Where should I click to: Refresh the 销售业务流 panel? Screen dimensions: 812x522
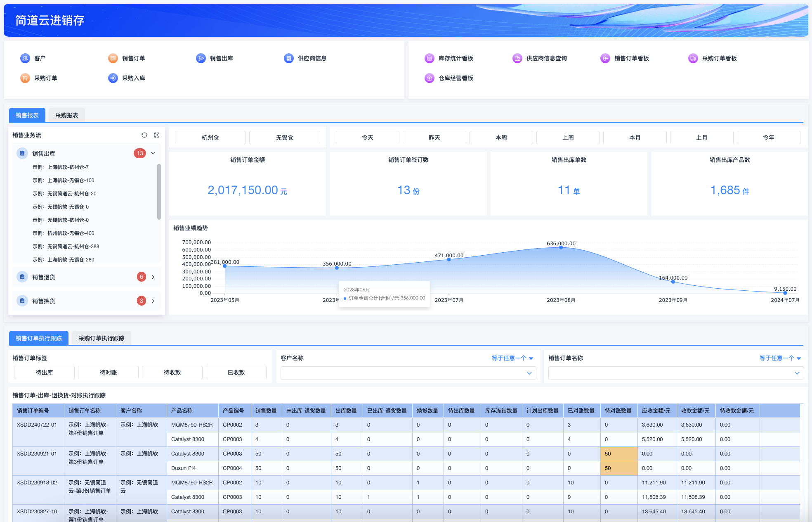click(144, 135)
